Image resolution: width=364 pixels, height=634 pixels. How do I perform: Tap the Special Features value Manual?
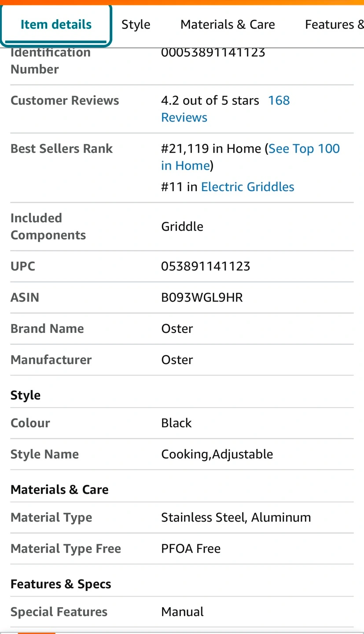(182, 612)
